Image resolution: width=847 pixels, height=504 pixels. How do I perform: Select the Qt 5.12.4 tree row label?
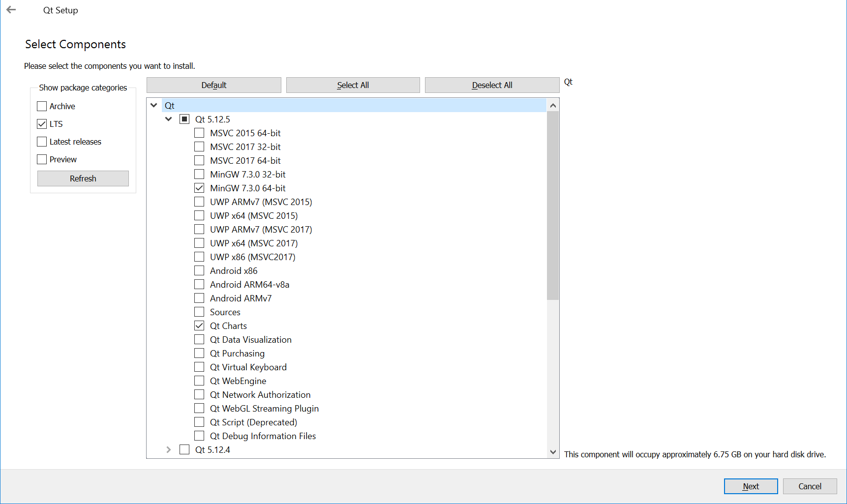[x=212, y=449]
